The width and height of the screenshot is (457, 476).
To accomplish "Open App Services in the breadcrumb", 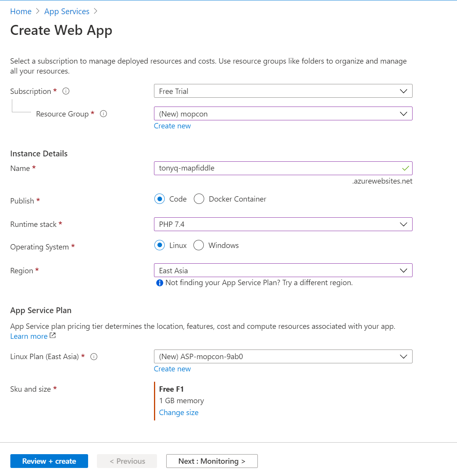I will (x=67, y=11).
